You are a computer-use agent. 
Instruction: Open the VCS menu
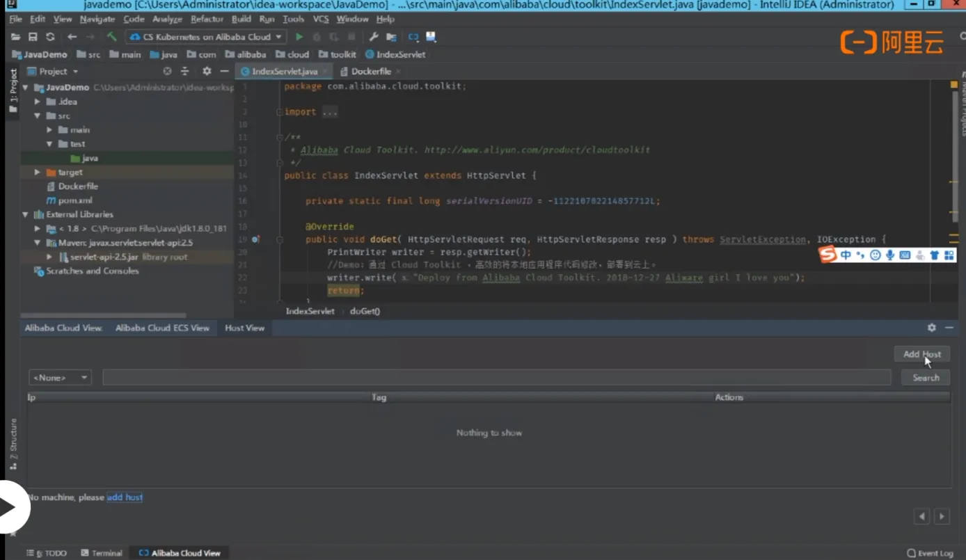[x=321, y=19]
